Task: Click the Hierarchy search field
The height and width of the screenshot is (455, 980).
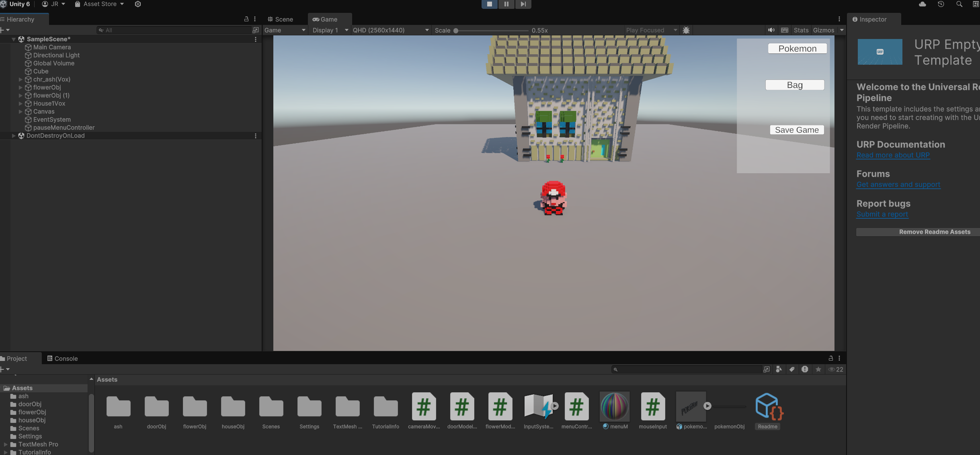Action: coord(174,30)
